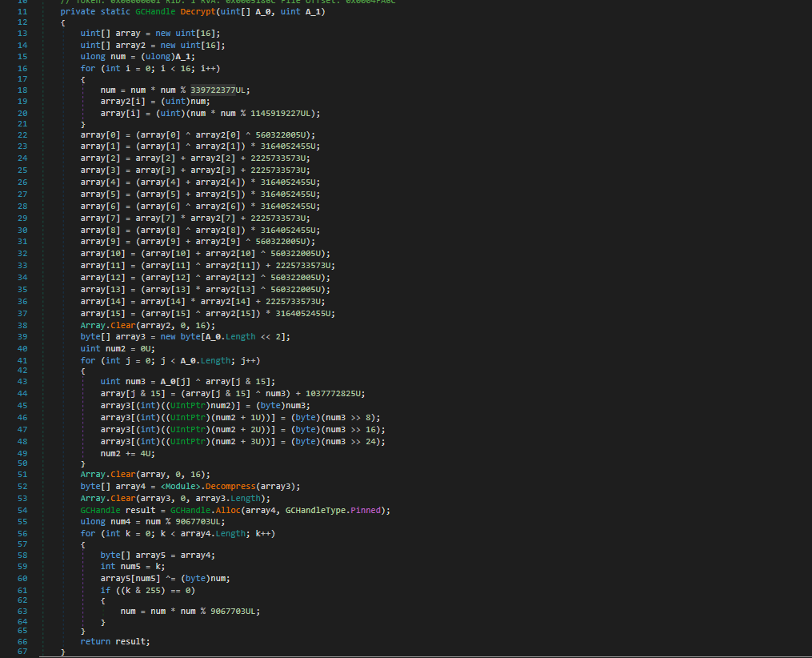Click 'num2 += 4U' statement on line 49
The image size is (812, 658).
click(128, 453)
